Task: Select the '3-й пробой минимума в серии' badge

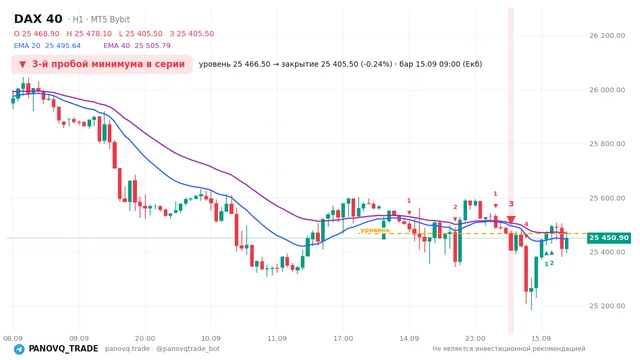Action: (102, 64)
